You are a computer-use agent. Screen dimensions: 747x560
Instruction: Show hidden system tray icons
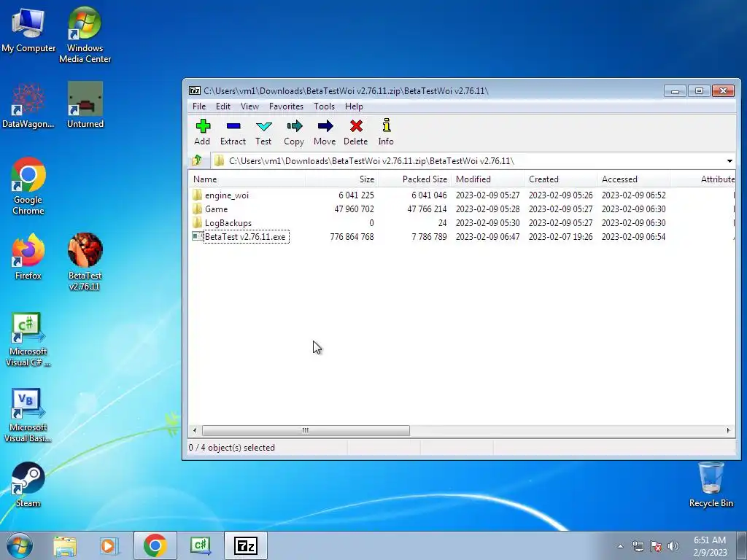coord(620,546)
